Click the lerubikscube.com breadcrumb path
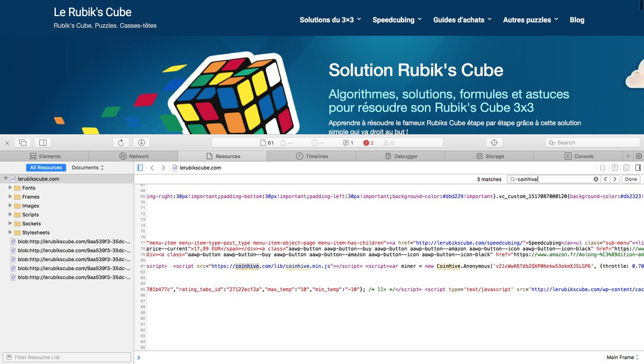644x364 pixels. click(196, 168)
